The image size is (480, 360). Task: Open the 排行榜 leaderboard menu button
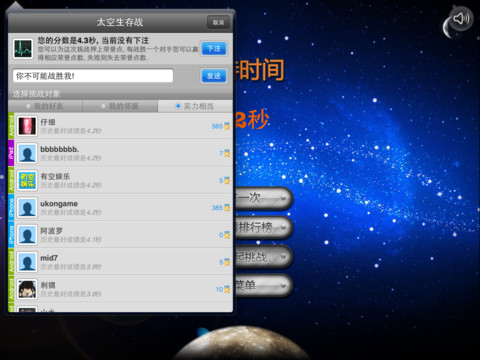click(263, 228)
